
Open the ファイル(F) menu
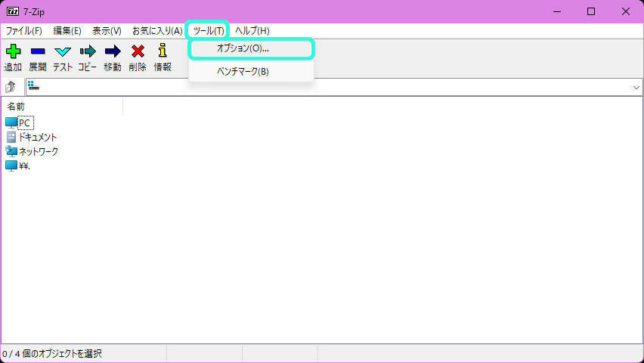(24, 31)
